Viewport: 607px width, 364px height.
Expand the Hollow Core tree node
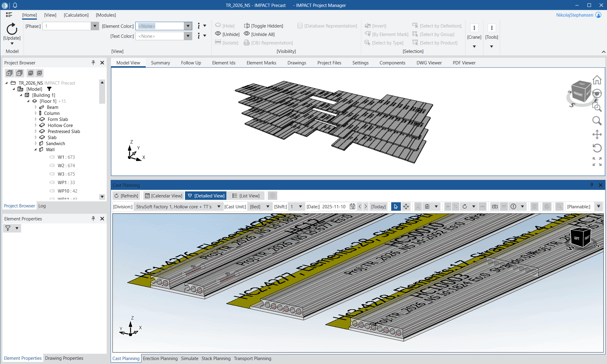[36, 125]
